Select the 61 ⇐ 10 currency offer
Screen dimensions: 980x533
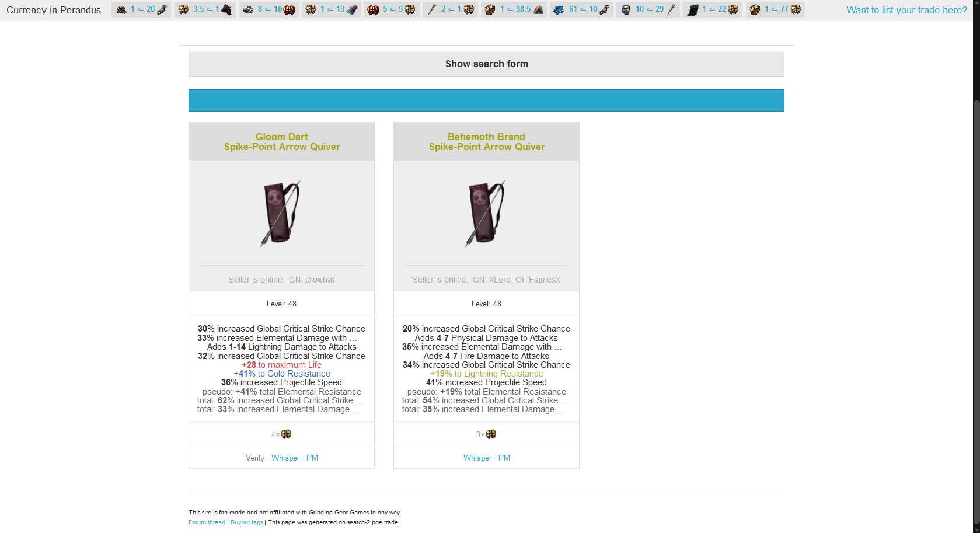[582, 9]
